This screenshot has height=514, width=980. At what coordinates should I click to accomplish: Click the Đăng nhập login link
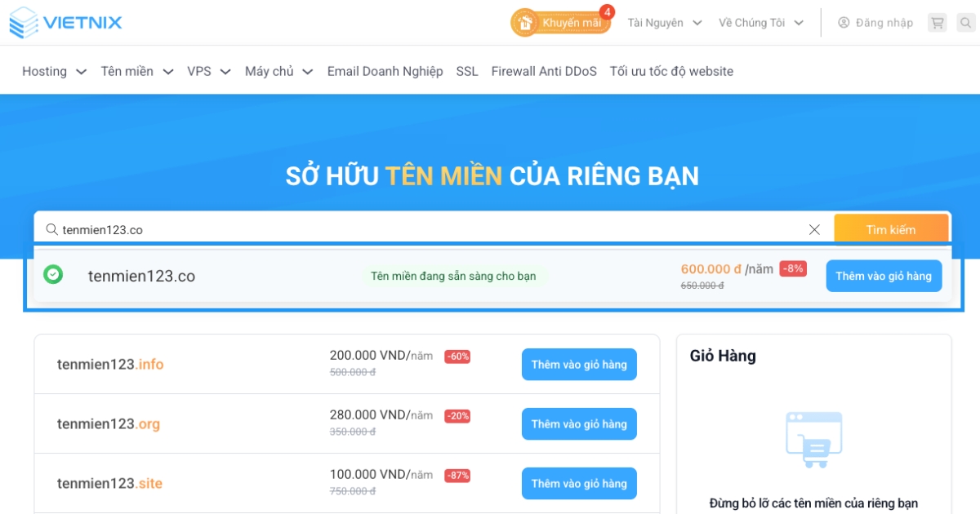coord(884,23)
